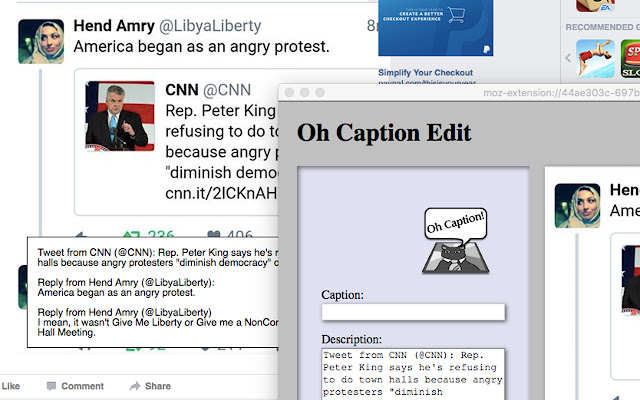
Task: Click the moz-extension address bar text
Action: tap(561, 93)
